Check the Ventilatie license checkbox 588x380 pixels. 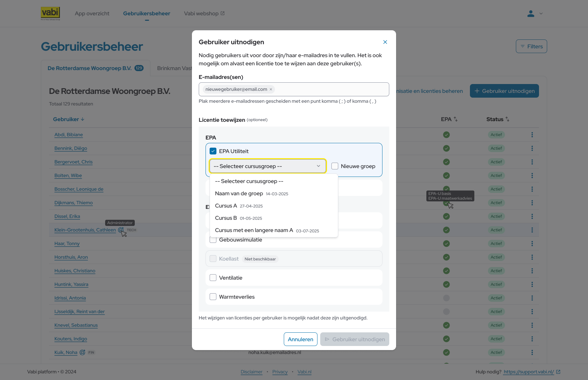point(213,278)
